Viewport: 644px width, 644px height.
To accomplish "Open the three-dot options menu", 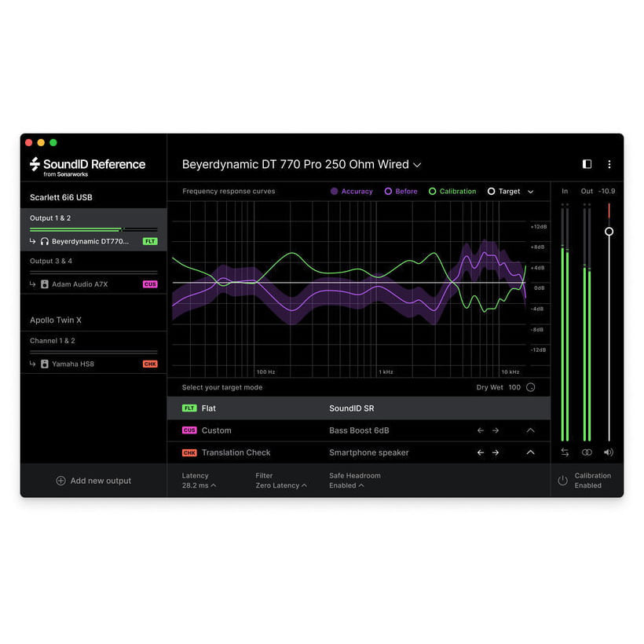I will point(609,164).
